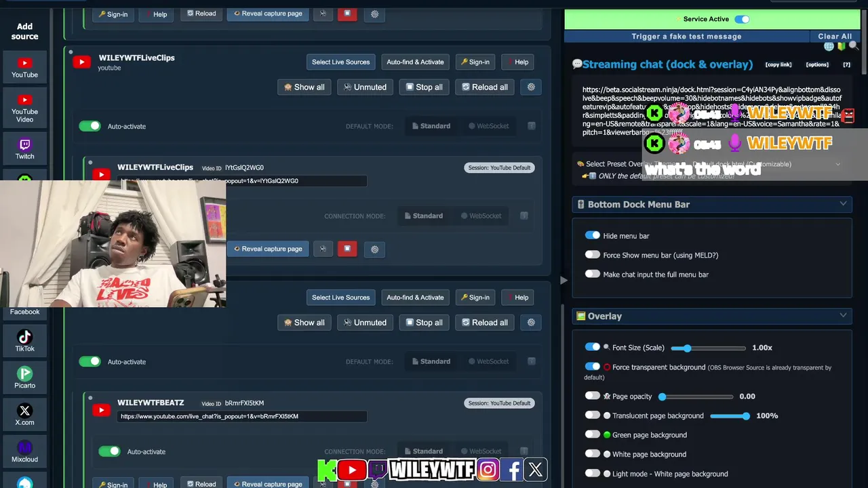Click red stop icon for WILEYWTFLiveClips stream
The width and height of the screenshot is (868, 488).
tap(347, 249)
